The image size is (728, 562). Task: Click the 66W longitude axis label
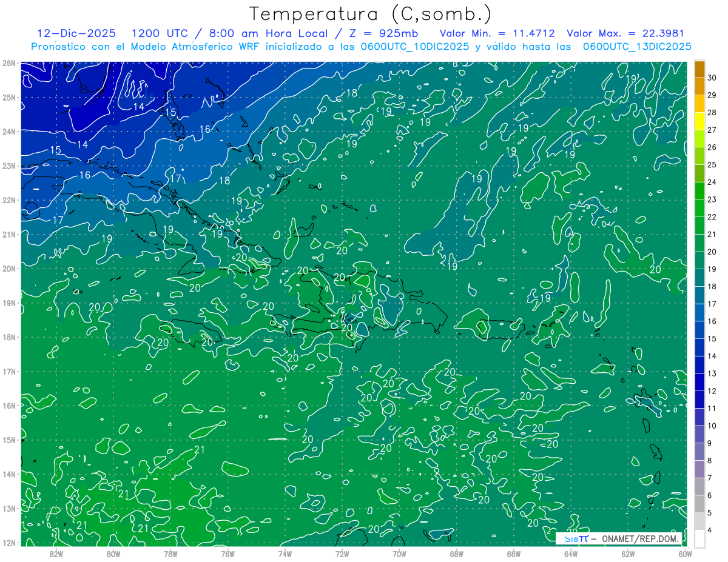tap(514, 554)
